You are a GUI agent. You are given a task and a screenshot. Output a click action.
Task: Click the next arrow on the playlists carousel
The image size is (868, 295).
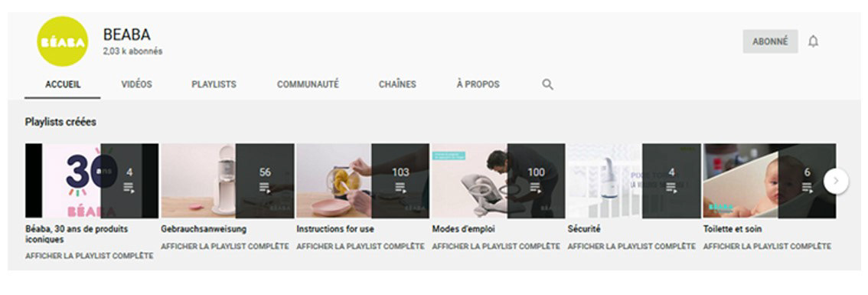(x=836, y=181)
